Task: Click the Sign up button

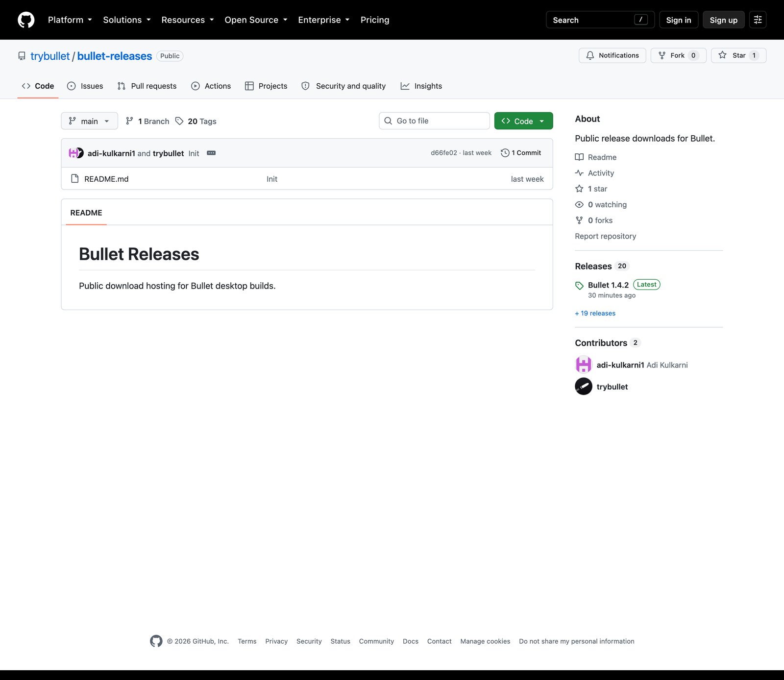Action: pyautogui.click(x=724, y=20)
